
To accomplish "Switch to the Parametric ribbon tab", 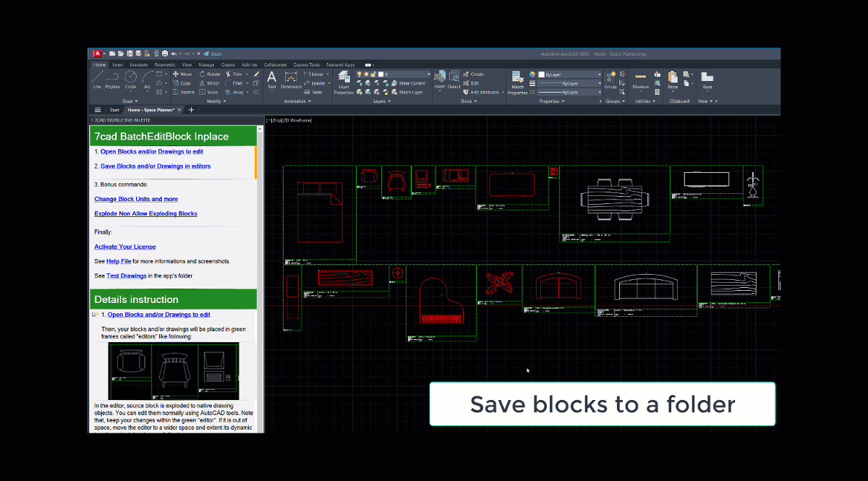I will coord(165,64).
